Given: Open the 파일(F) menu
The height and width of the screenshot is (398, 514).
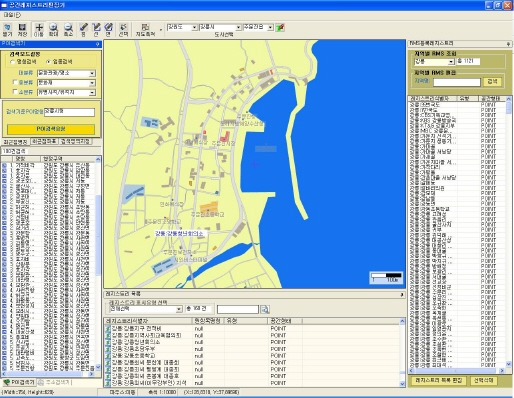Looking at the screenshot, I should (12, 15).
